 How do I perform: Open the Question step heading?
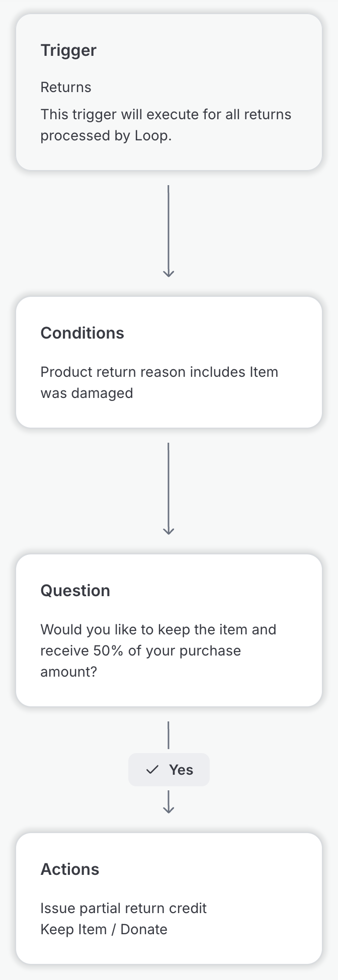click(75, 591)
